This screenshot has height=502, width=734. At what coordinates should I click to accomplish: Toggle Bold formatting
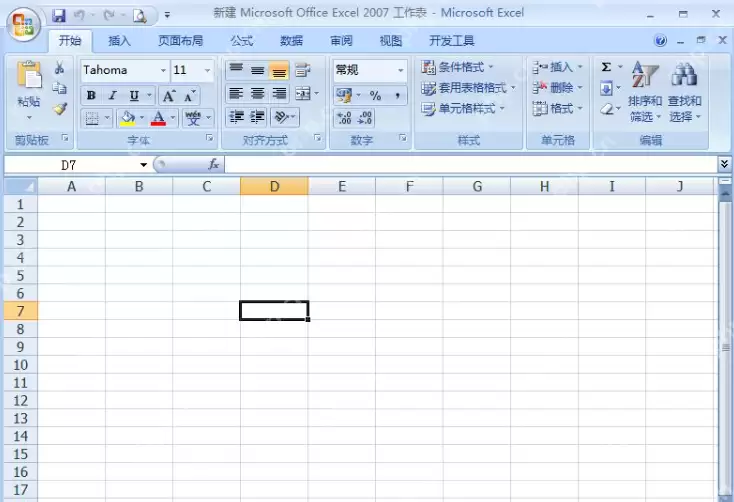pyautogui.click(x=91, y=96)
